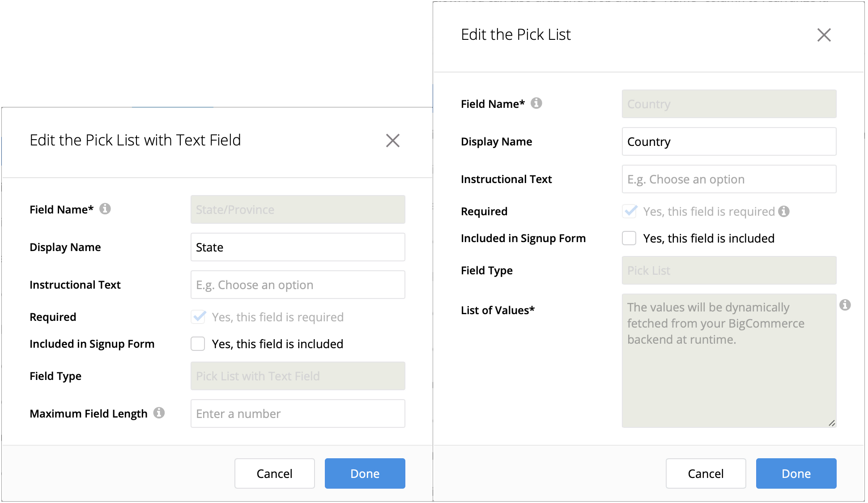Viewport: 868px width, 503px height.
Task: Click Display Name field containing 'State'
Action: pyautogui.click(x=298, y=247)
